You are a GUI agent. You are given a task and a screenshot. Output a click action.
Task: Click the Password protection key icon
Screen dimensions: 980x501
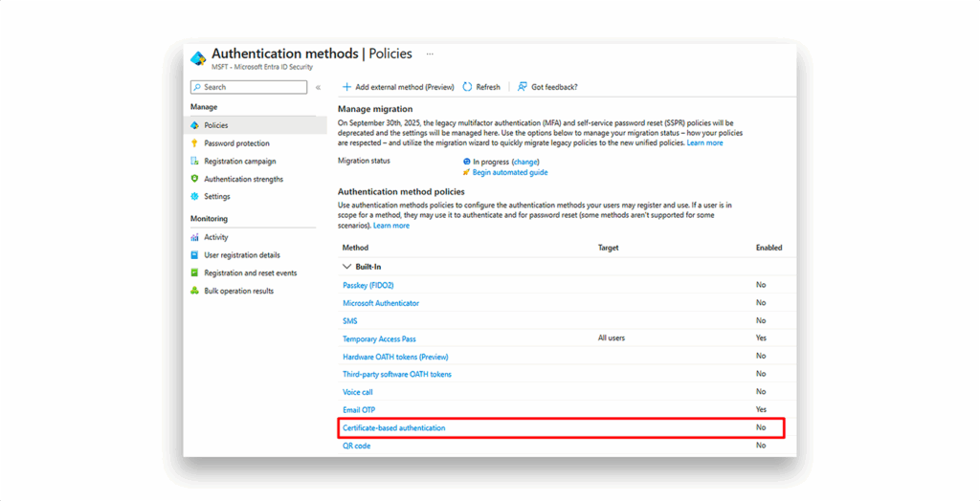coord(194,143)
